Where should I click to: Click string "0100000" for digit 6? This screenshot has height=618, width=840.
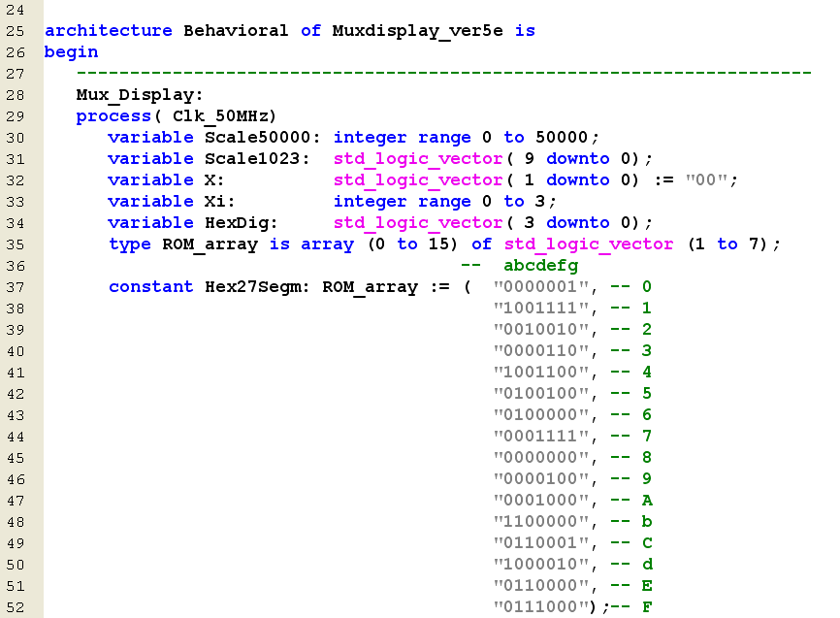(x=541, y=415)
